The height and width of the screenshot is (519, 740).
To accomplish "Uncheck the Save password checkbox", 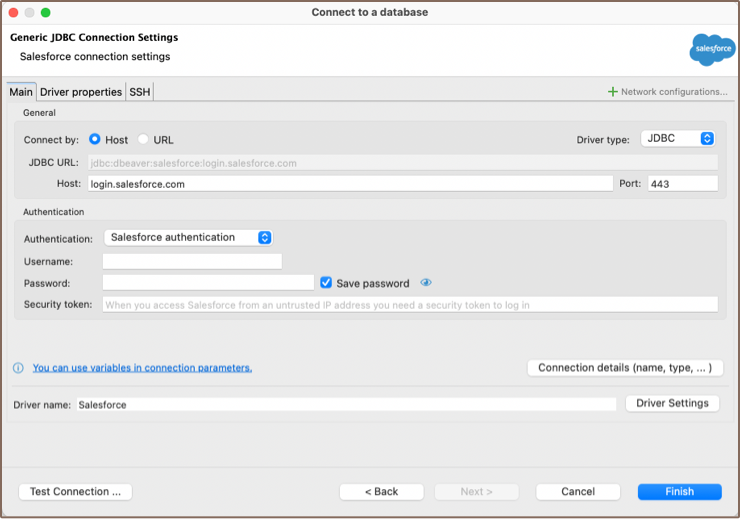I will [326, 283].
